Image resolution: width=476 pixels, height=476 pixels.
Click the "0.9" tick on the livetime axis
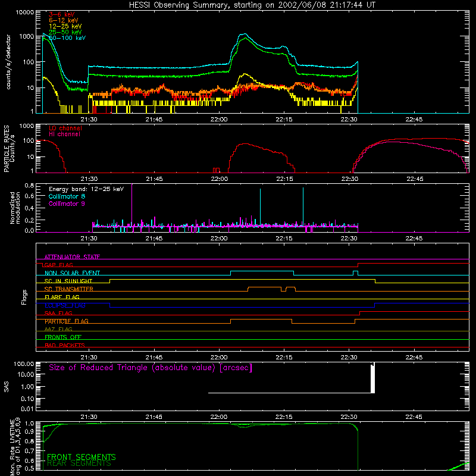coord(29,431)
